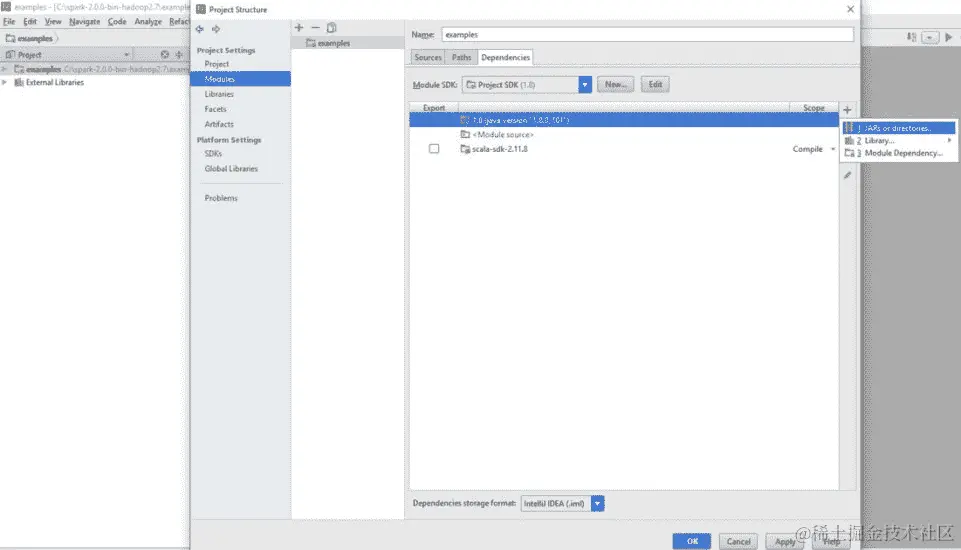Switch to the Sources tab

(428, 58)
